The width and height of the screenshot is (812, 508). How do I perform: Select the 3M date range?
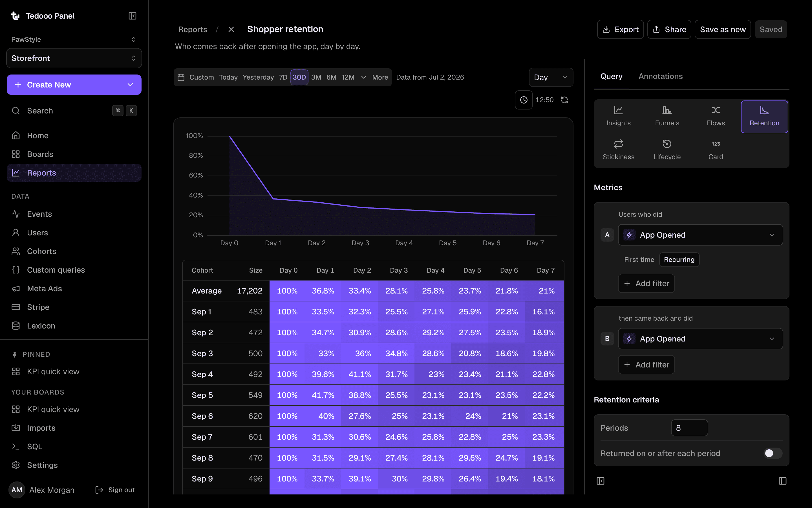pyautogui.click(x=316, y=77)
